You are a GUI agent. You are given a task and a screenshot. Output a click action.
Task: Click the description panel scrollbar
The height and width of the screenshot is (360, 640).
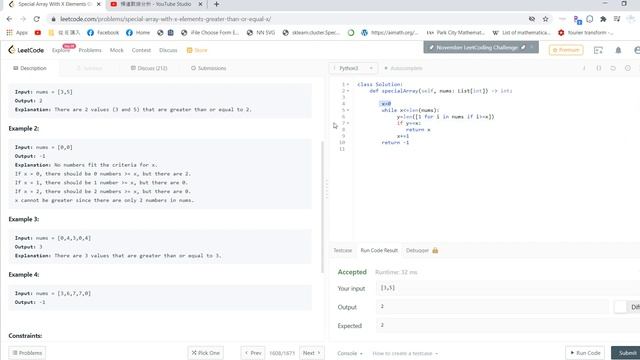[322, 207]
